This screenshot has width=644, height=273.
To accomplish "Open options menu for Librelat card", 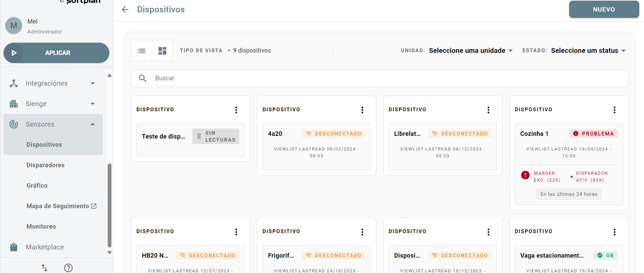I will (x=488, y=110).
